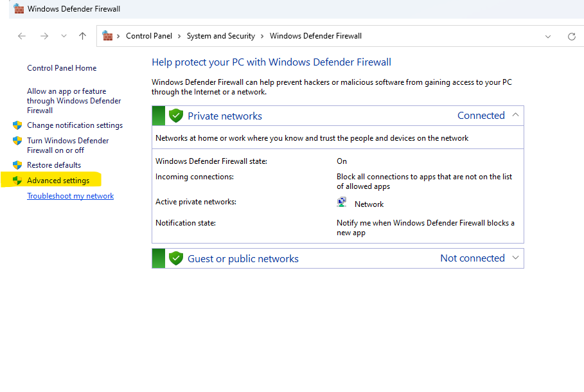Click Windows Defender Firewall state label
The height and width of the screenshot is (392, 584).
211,161
